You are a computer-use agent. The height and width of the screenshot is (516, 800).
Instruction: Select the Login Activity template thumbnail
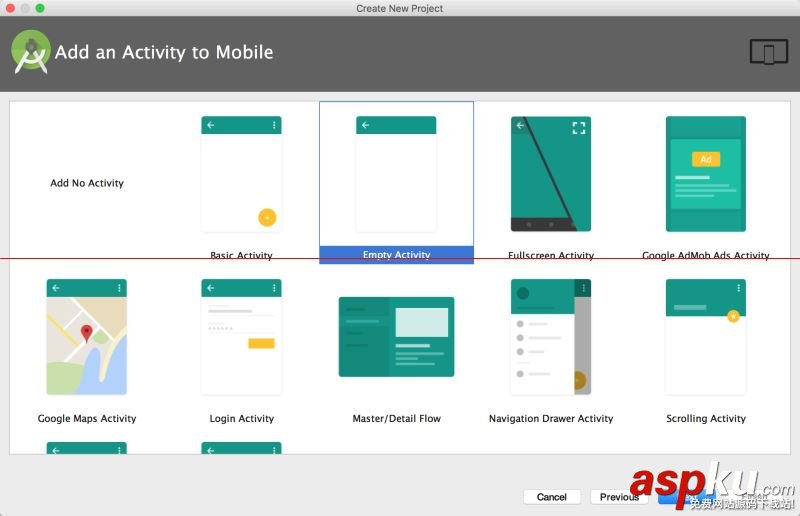[241, 337]
